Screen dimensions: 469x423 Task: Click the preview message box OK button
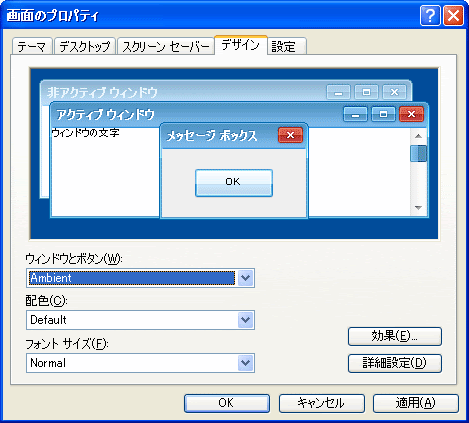tap(234, 183)
